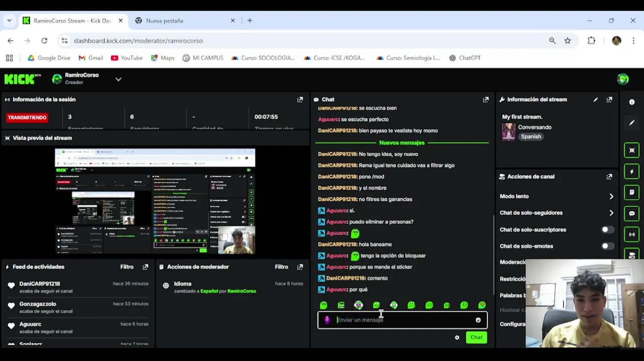644x361 pixels.
Task: Click the Conversando category thumbnail
Action: tap(508, 132)
